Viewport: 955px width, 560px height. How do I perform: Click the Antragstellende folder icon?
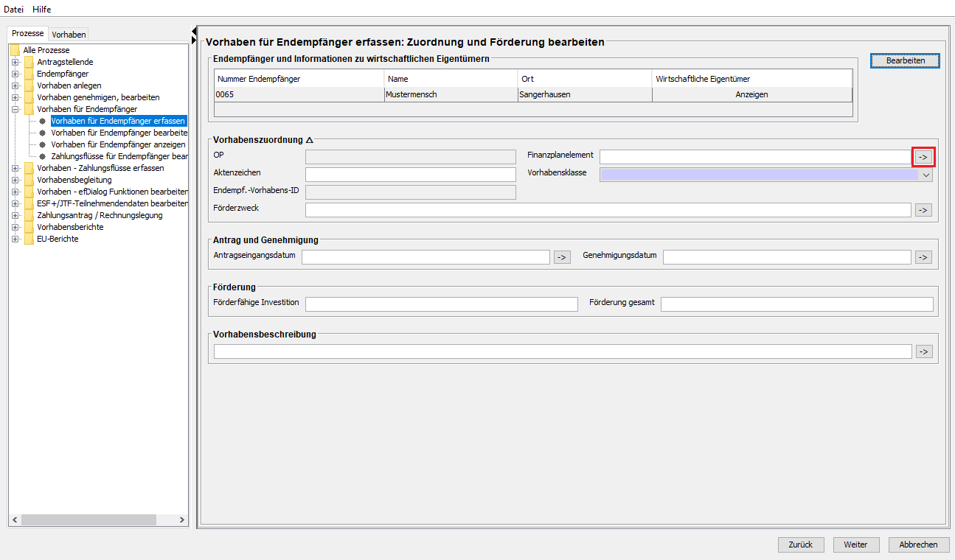click(x=29, y=62)
